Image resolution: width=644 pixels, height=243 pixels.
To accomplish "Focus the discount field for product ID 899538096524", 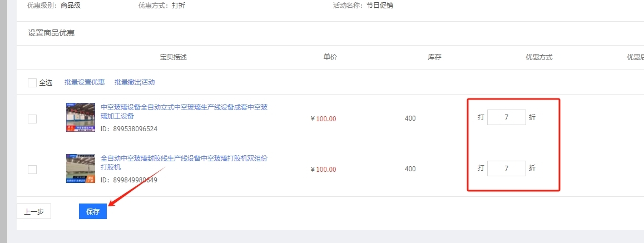I will pos(506,118).
